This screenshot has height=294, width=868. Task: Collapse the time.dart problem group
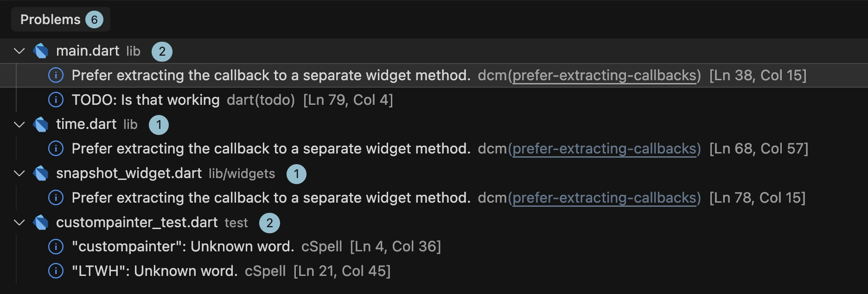pyautogui.click(x=19, y=124)
